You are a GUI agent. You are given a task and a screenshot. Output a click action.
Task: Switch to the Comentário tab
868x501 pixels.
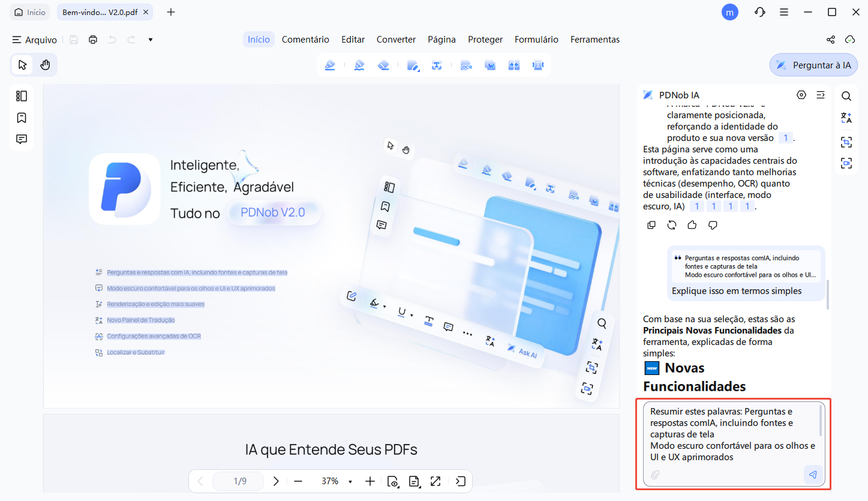[305, 40]
